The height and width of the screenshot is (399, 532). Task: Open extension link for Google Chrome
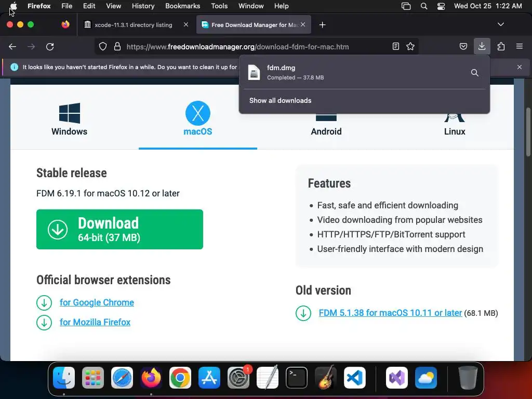pyautogui.click(x=97, y=302)
